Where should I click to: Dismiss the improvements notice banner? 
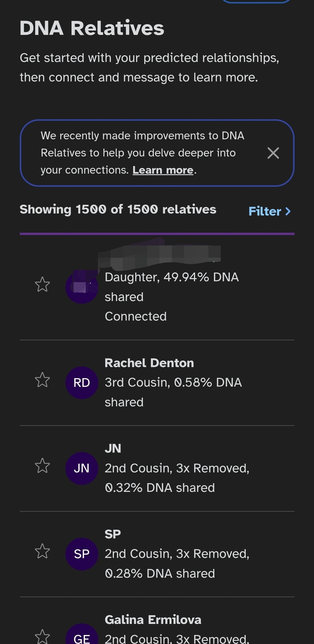click(x=273, y=153)
